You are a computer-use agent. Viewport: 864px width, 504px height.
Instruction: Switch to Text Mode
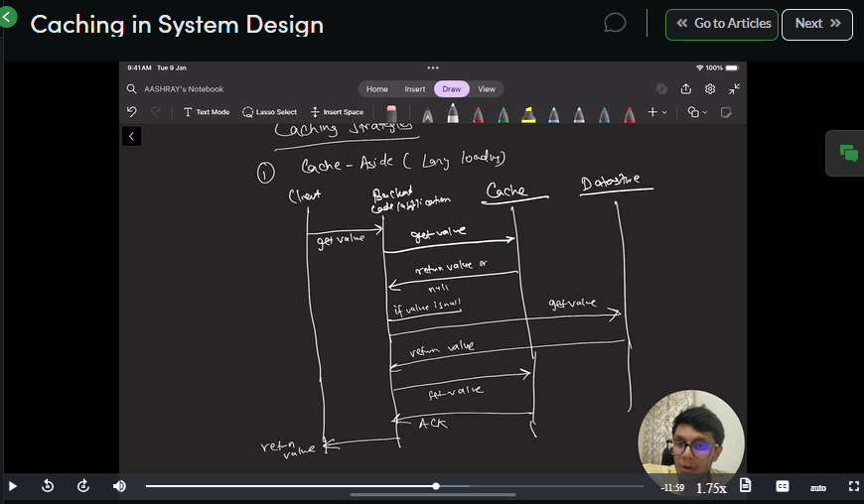pyautogui.click(x=207, y=112)
